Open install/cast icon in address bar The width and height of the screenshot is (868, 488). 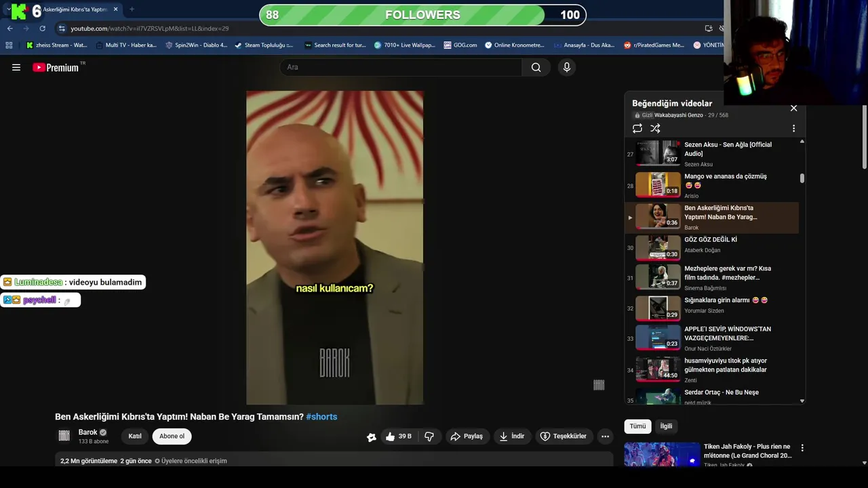click(x=709, y=28)
